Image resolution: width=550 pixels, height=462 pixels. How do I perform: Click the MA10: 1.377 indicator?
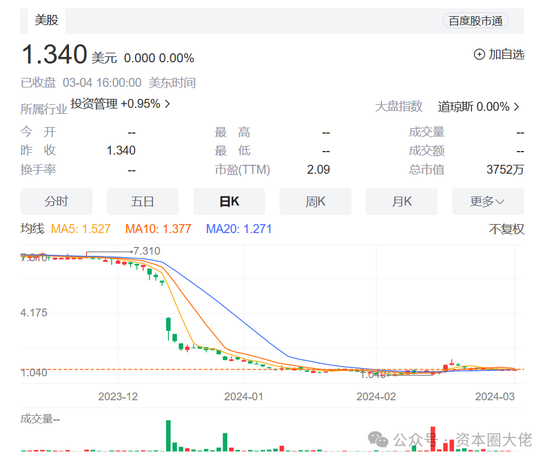coord(158,229)
